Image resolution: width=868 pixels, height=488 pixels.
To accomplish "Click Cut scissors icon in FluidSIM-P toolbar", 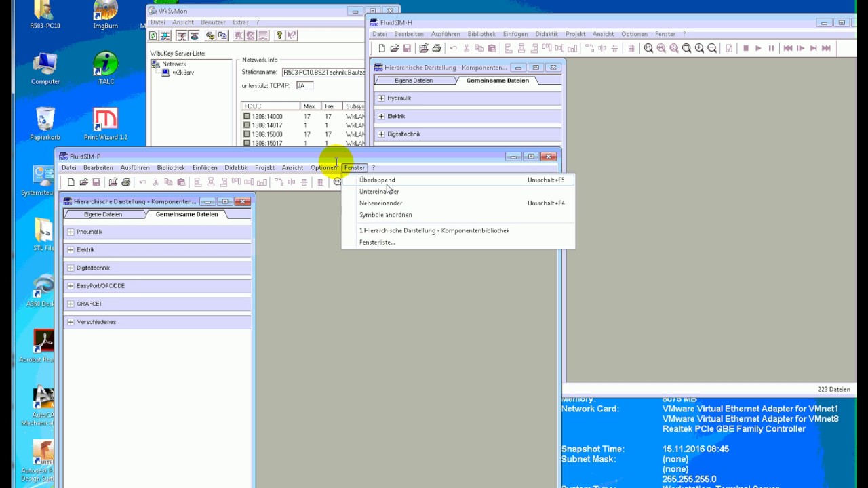I will pyautogui.click(x=155, y=182).
